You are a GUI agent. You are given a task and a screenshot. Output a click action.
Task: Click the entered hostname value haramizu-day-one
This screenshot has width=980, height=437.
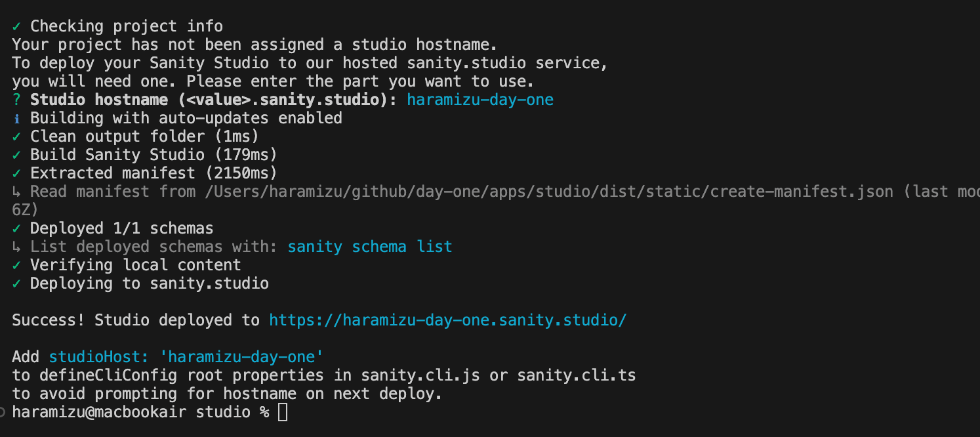(x=480, y=100)
